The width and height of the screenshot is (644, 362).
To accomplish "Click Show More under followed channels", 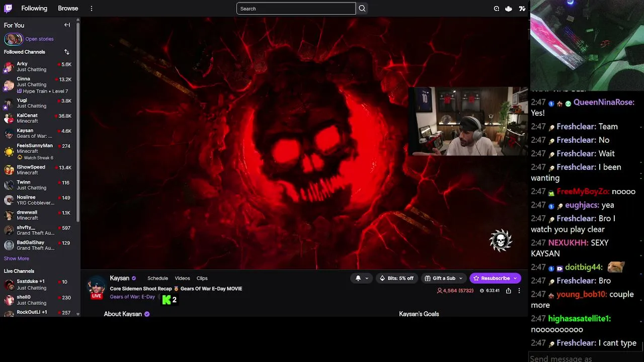I will coord(17,258).
